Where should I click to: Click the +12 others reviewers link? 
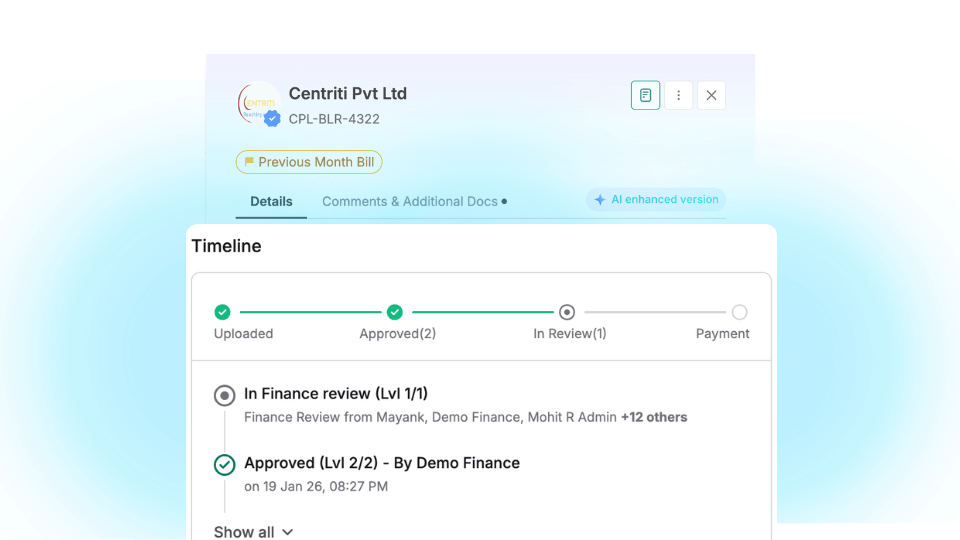pyautogui.click(x=654, y=417)
